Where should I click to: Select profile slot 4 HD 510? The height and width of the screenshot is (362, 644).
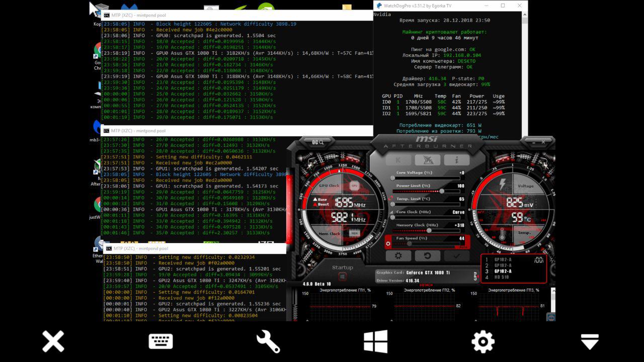point(498,278)
